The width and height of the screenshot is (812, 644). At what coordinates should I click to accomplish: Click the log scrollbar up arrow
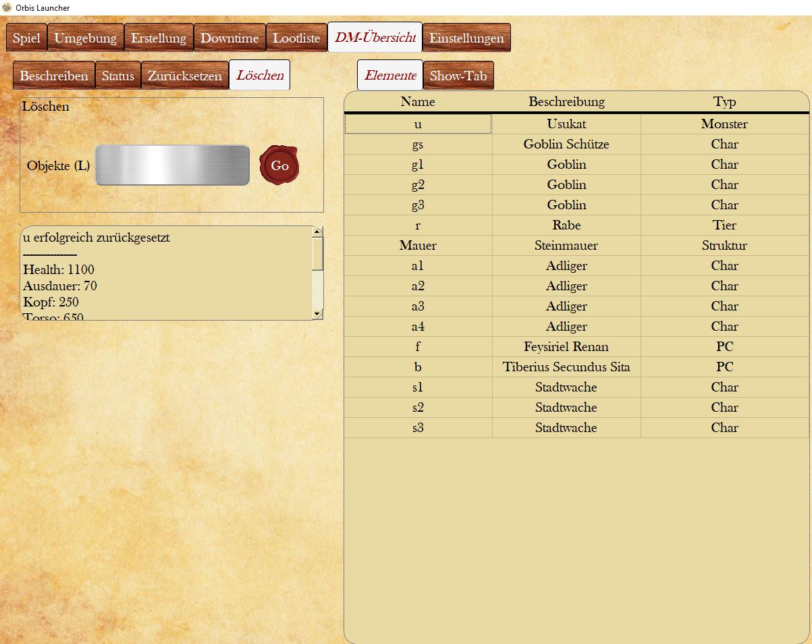pyautogui.click(x=317, y=232)
